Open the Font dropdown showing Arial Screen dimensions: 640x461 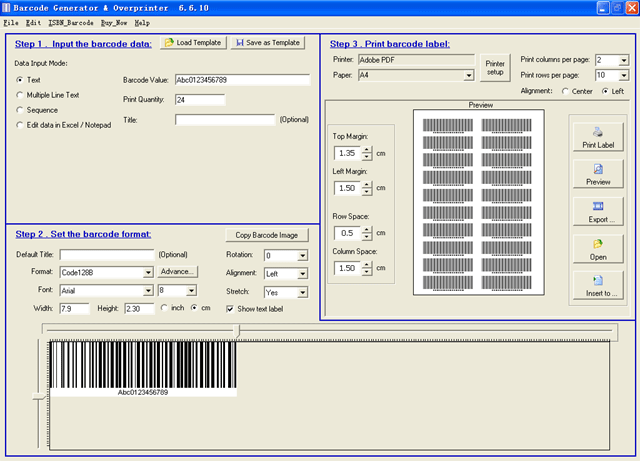click(x=148, y=291)
